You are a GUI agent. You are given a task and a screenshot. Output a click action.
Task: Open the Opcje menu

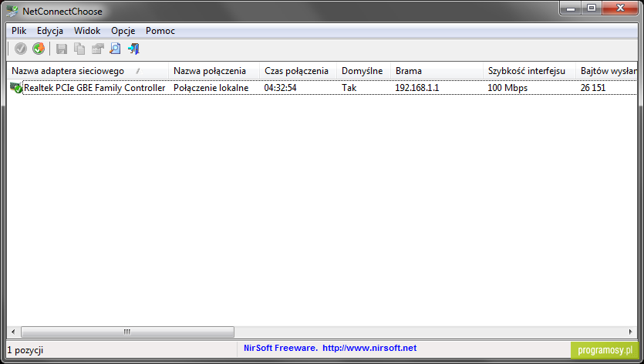[123, 31]
